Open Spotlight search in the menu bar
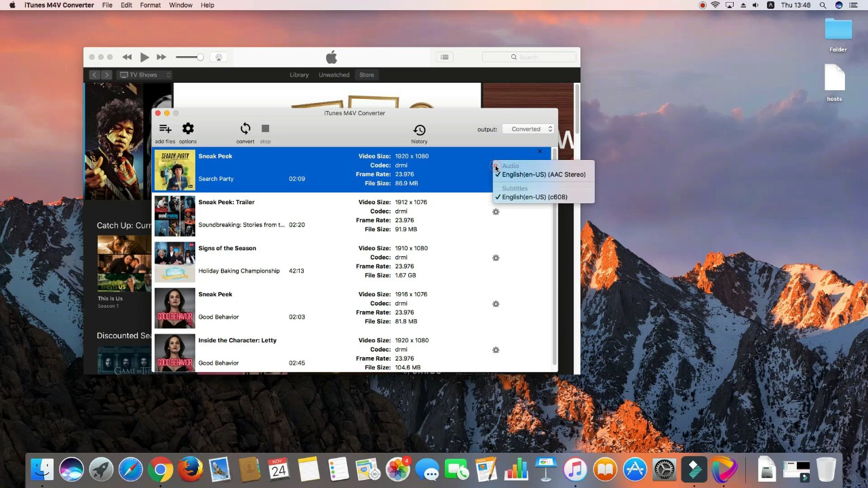This screenshot has height=488, width=868. point(823,5)
